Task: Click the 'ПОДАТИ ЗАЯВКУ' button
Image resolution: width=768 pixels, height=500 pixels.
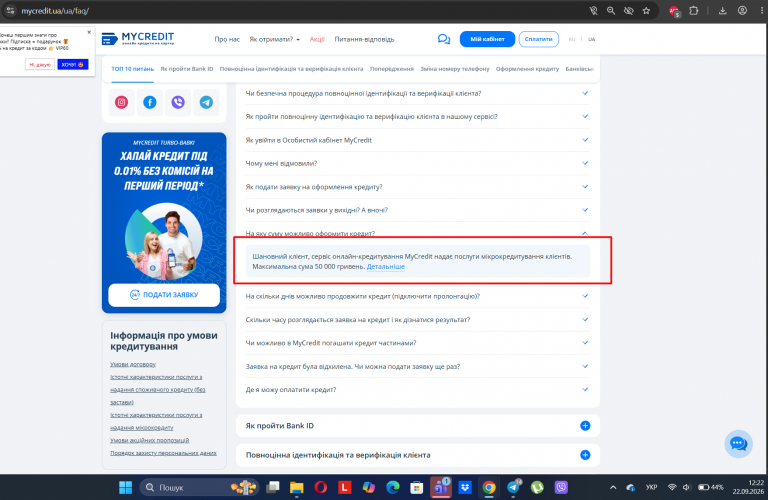Action: point(164,295)
